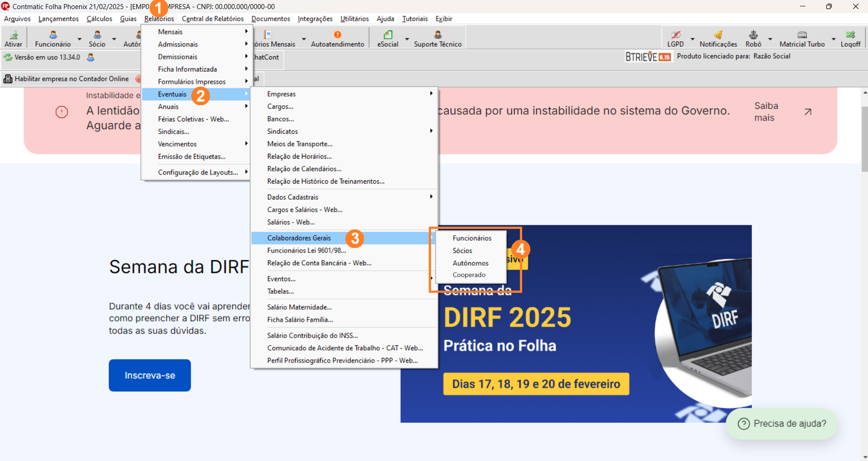This screenshot has width=868, height=461.
Task: Open the Arquivos menu
Action: point(17,19)
